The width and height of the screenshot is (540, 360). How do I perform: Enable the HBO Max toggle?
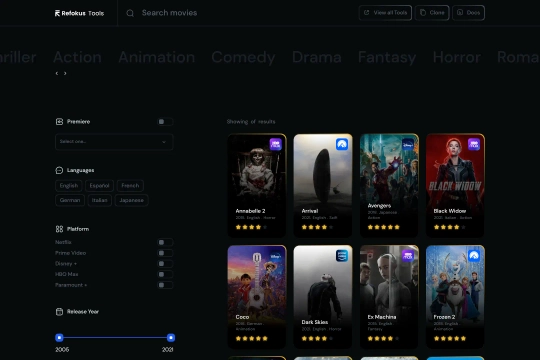[x=165, y=275]
